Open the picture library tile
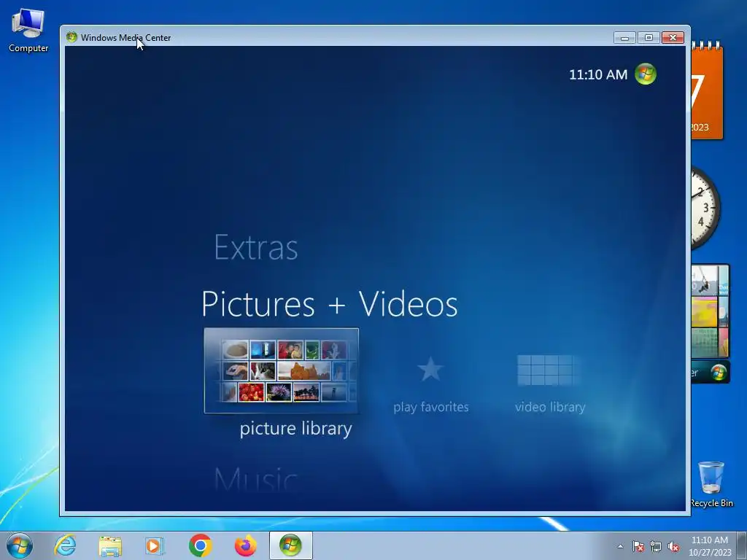This screenshot has width=747, height=560. [x=281, y=370]
